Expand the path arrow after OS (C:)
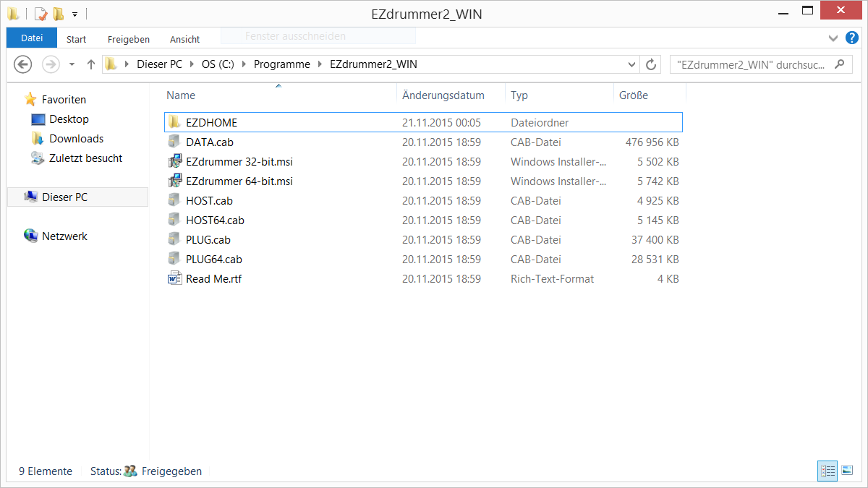Viewport: 868px width, 488px height. pos(244,64)
